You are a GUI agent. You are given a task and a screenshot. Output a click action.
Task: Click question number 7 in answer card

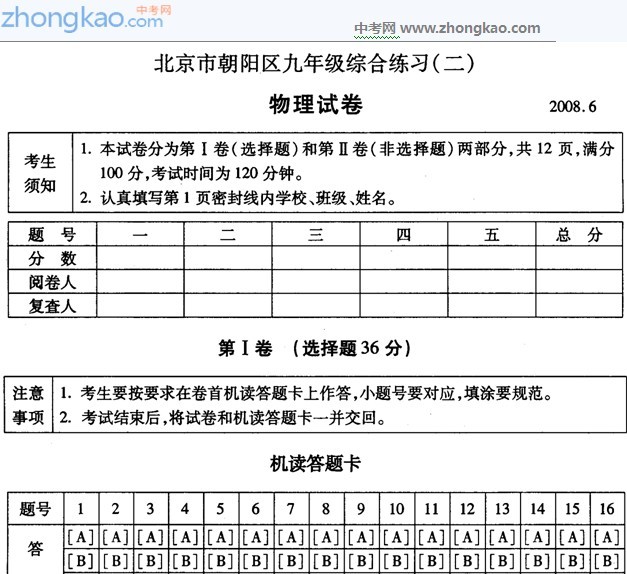(x=291, y=509)
